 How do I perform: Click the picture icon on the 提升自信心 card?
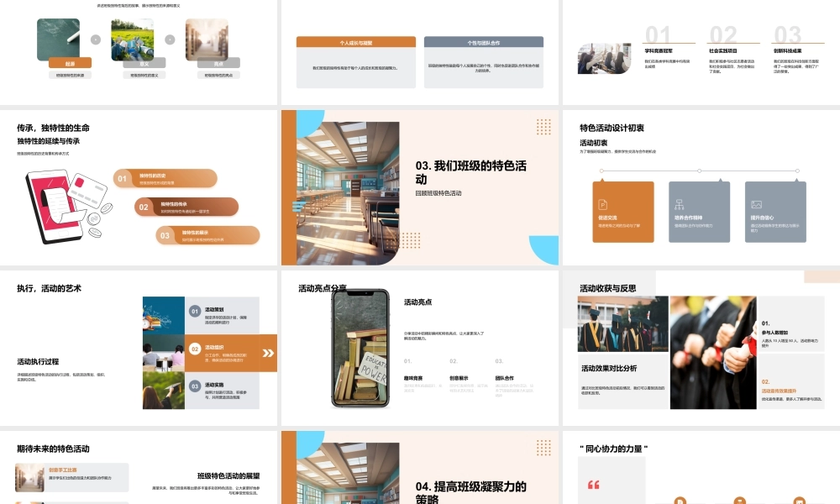click(756, 205)
